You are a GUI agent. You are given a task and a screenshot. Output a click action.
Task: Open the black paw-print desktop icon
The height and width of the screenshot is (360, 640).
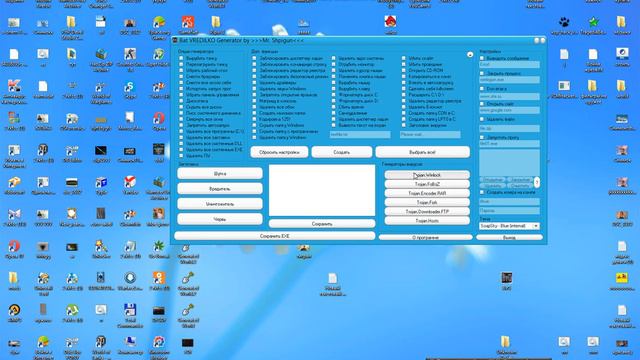[564, 22]
